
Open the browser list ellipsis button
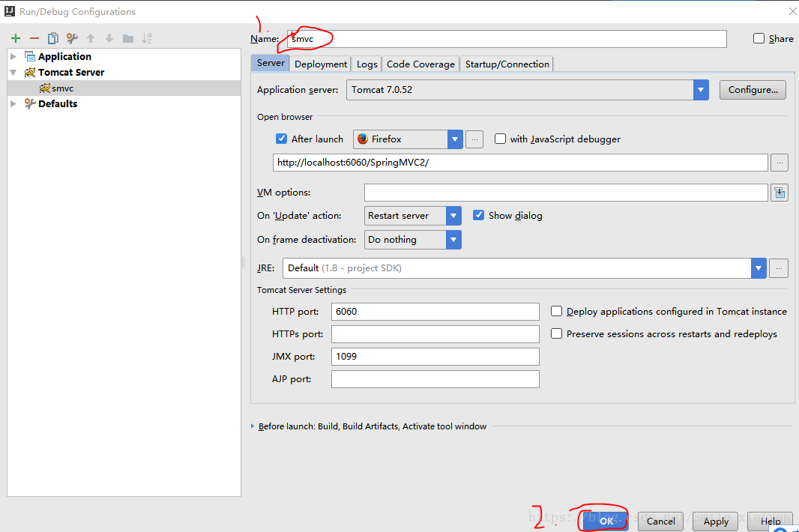[474, 139]
